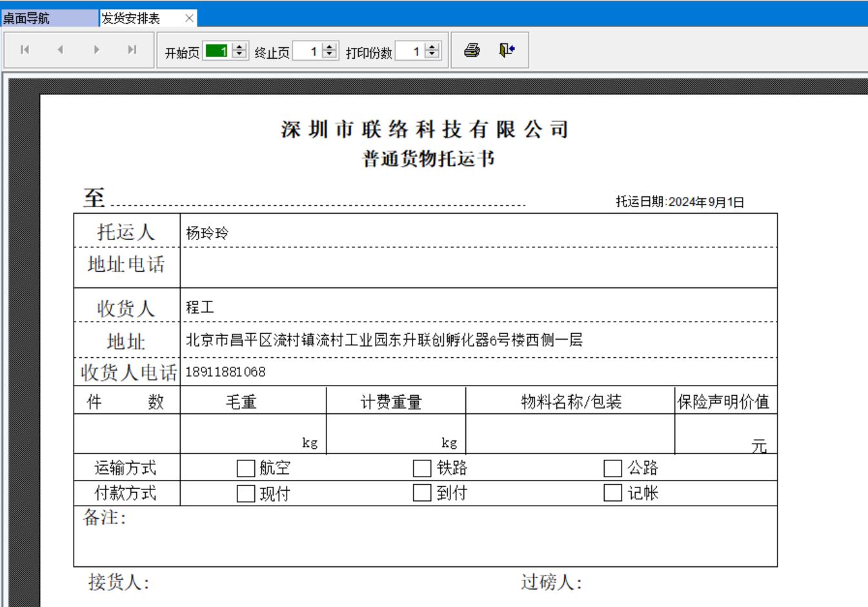Check the 现付 payment checkbox

click(x=246, y=493)
